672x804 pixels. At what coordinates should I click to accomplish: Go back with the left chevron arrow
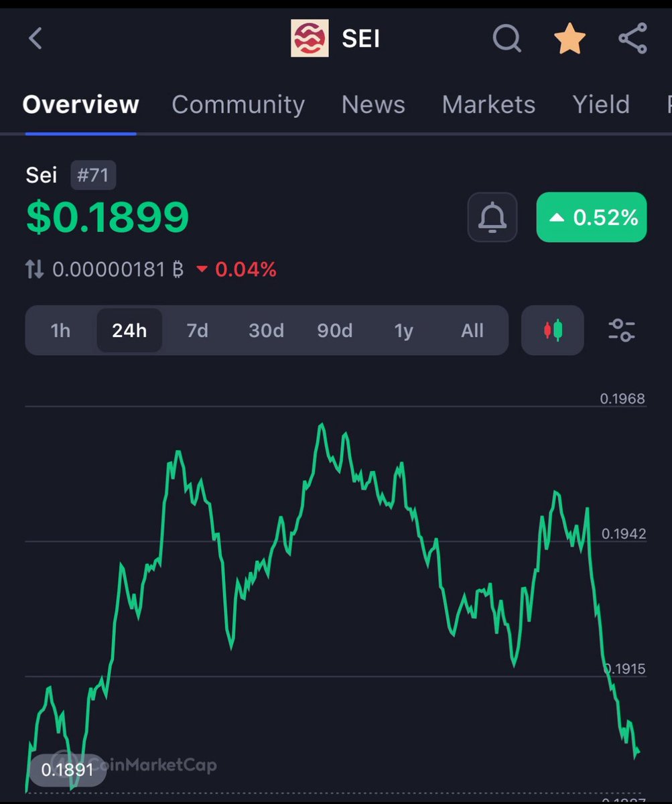coord(36,38)
